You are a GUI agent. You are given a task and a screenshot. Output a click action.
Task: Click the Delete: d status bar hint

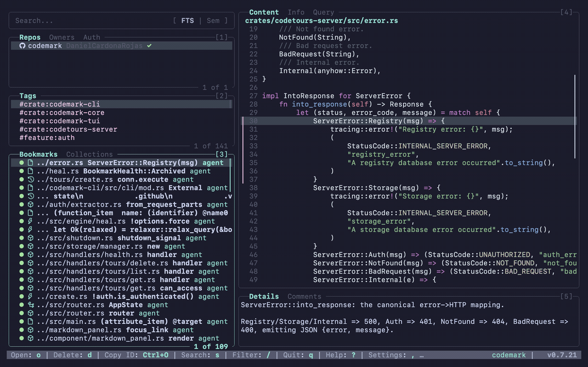73,355
